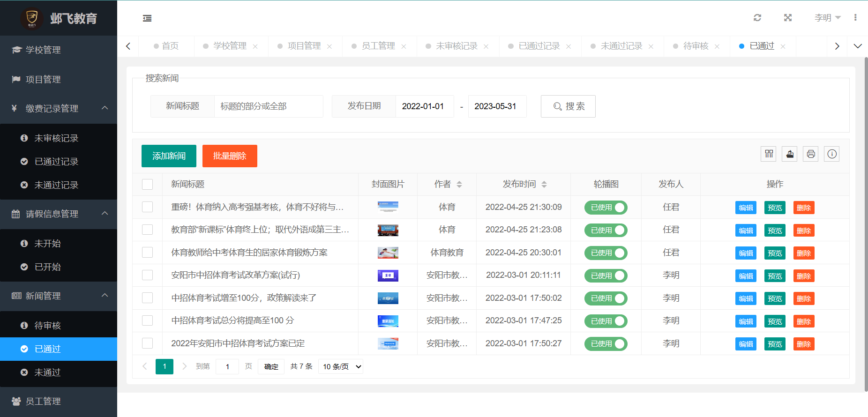Screen dimensions: 868x417
Task: Close the 已通过记录 tab
Action: (x=569, y=46)
